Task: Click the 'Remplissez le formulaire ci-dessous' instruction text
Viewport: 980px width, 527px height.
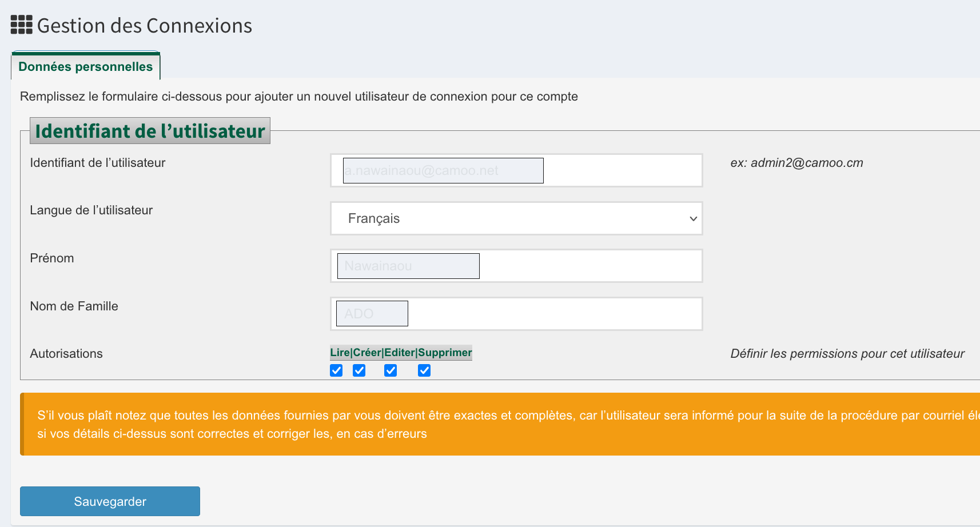Action: pos(299,97)
